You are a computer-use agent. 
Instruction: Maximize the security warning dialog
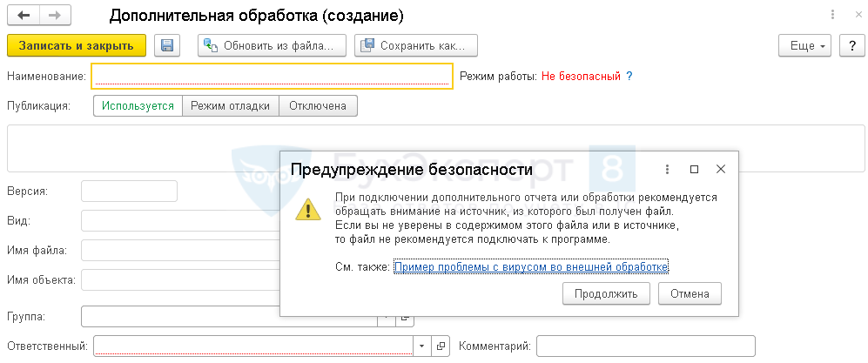pos(694,169)
